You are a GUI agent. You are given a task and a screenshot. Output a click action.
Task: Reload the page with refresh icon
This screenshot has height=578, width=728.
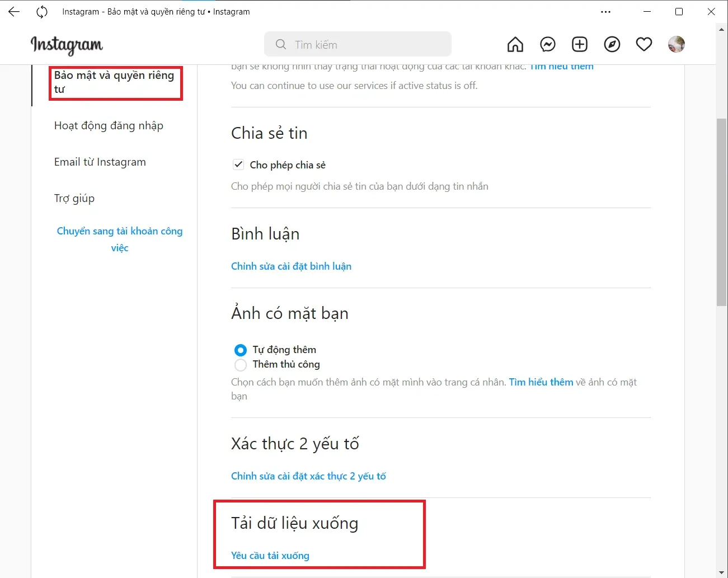[42, 12]
